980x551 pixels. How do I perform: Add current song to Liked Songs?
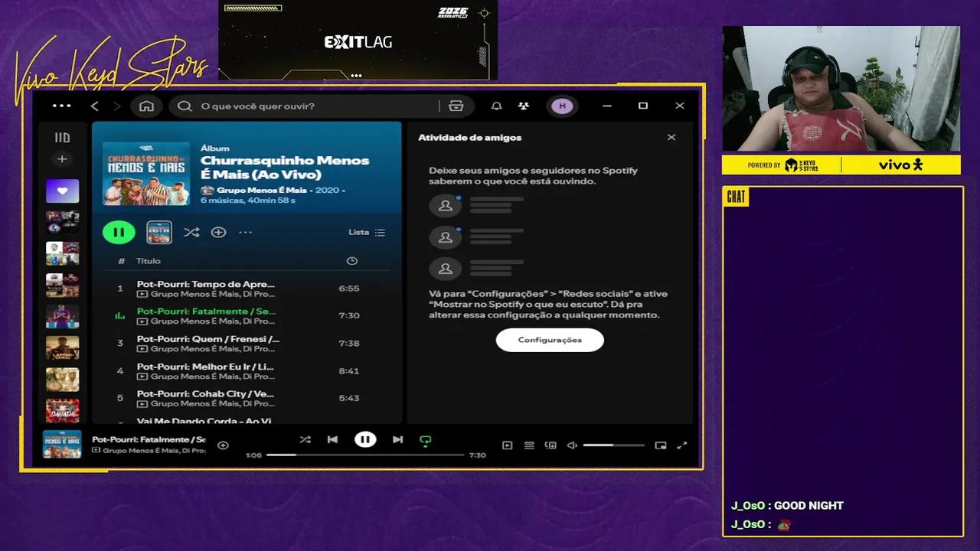click(x=223, y=445)
